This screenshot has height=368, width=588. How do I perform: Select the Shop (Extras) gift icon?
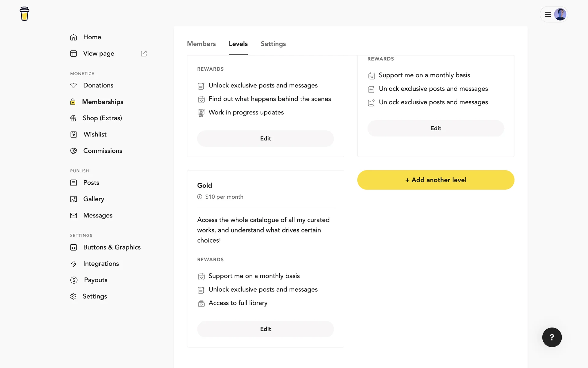73,118
